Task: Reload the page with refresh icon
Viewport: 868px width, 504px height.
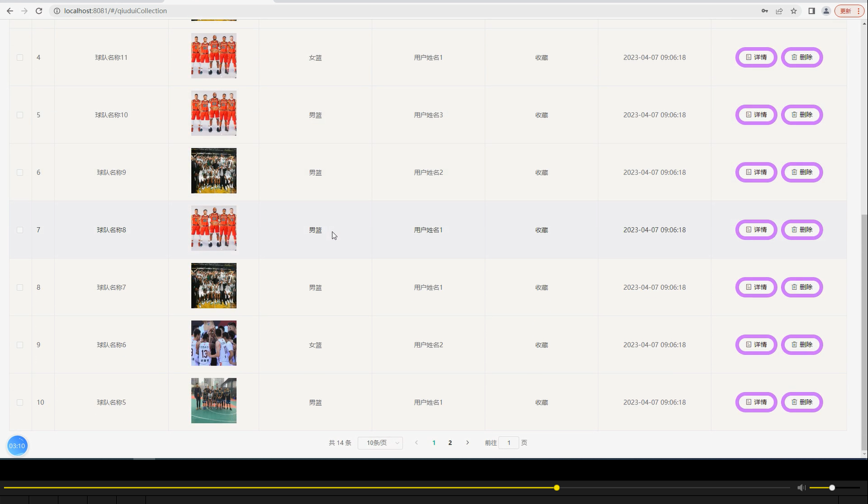Action: pos(39,11)
